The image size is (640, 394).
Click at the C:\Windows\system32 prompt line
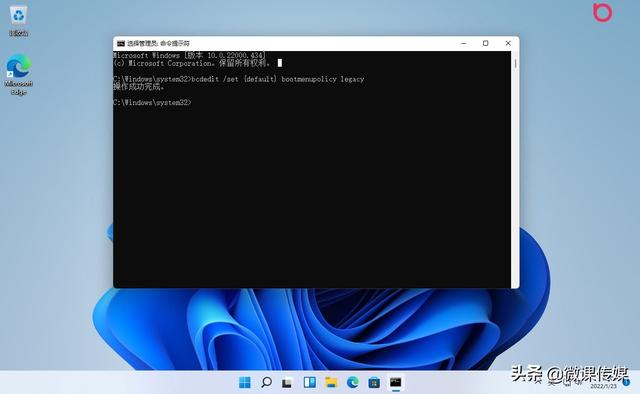[x=152, y=102]
